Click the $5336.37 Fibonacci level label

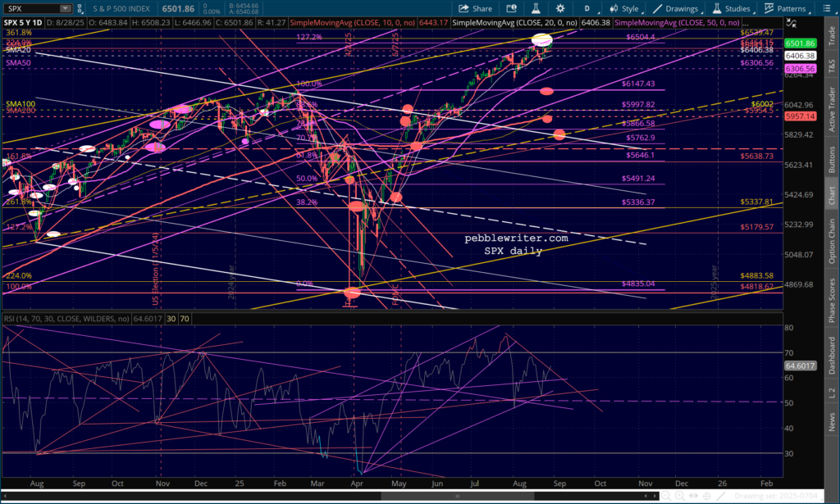tap(638, 202)
